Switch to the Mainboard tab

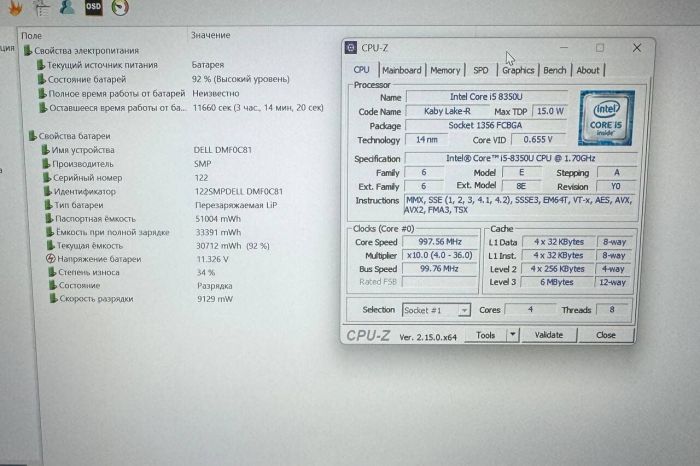(401, 70)
